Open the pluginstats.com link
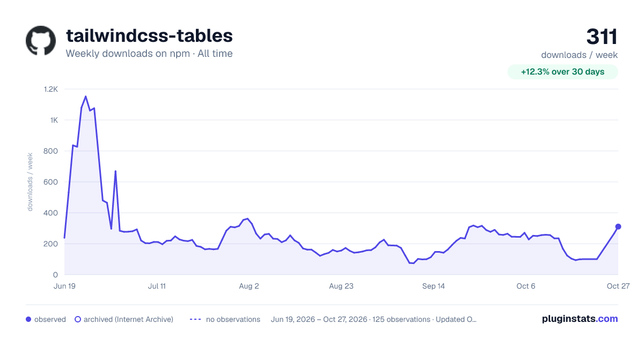 [x=580, y=319]
